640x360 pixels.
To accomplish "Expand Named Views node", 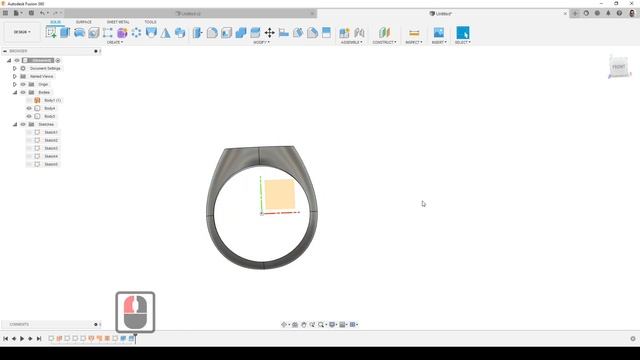I will click(x=15, y=76).
